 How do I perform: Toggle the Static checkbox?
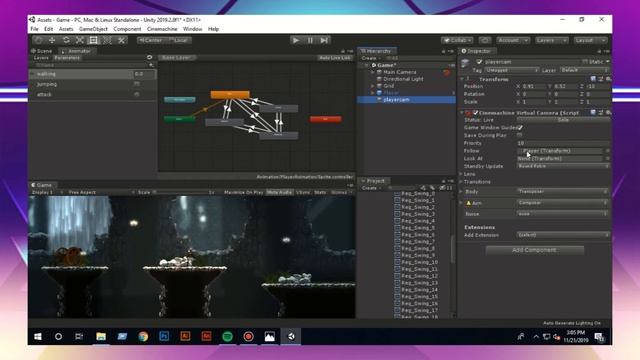585,62
